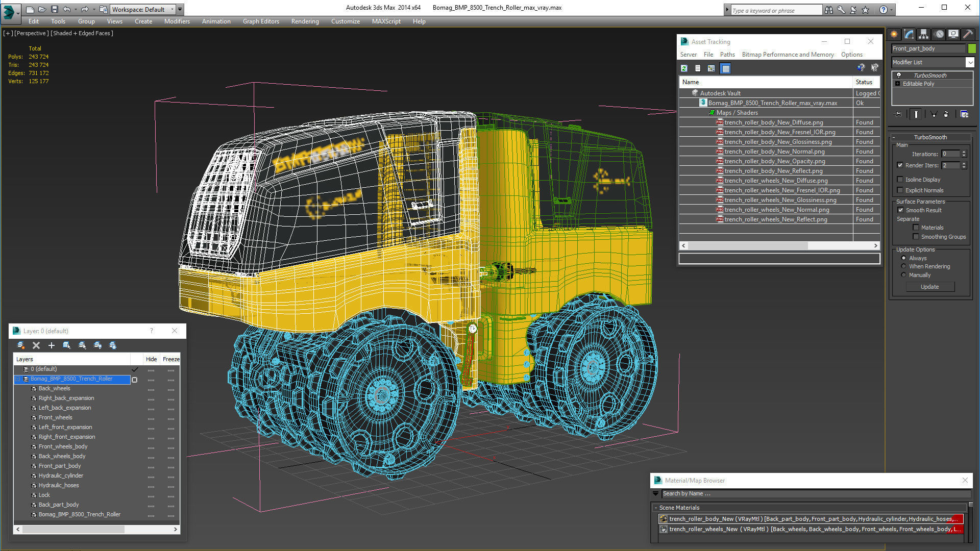Open the Create command panel tab
980x551 pixels.
tap(894, 34)
